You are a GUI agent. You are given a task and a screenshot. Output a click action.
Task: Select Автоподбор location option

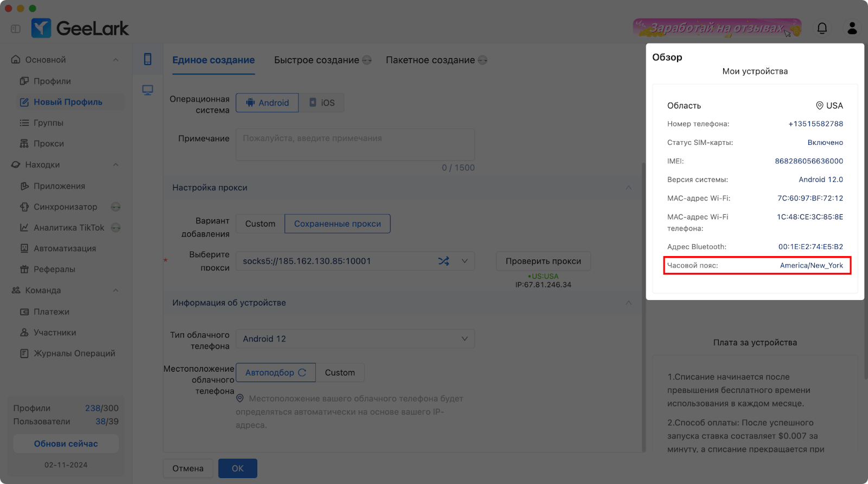(x=276, y=372)
